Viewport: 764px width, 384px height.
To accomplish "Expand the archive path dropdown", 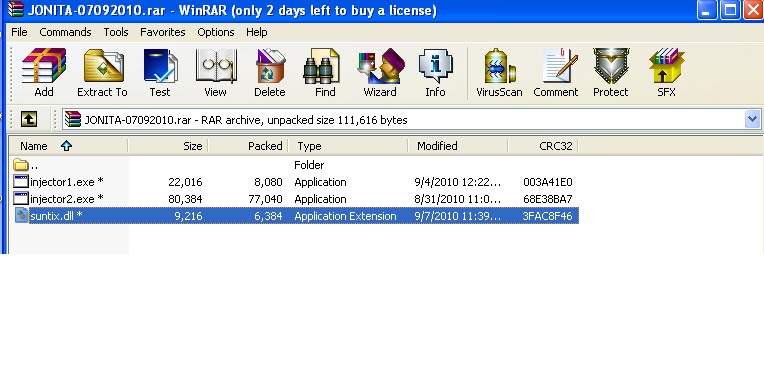I will [x=752, y=119].
